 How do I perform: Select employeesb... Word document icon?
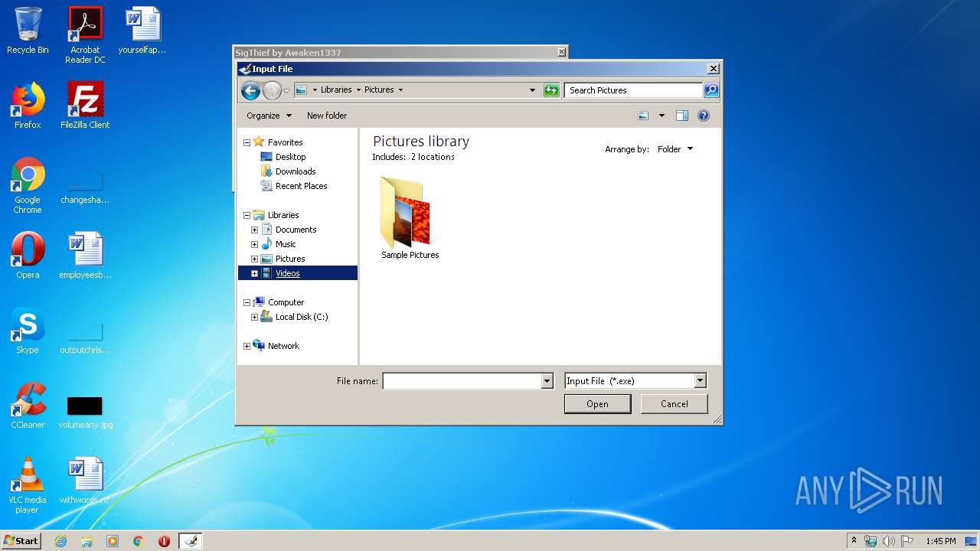click(85, 255)
